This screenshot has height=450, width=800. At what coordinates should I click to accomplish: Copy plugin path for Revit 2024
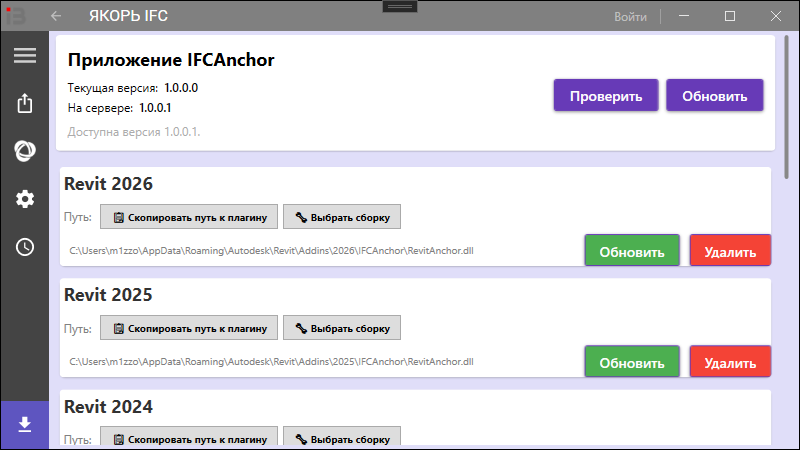coord(189,438)
